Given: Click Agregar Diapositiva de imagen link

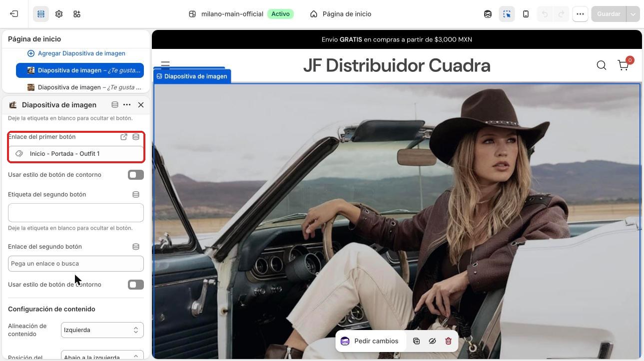Looking at the screenshot, I should (x=76, y=53).
